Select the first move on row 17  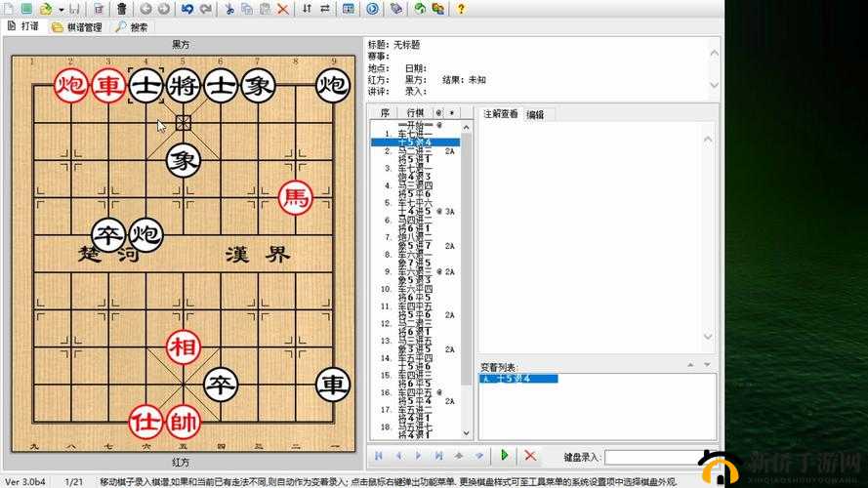tap(415, 410)
